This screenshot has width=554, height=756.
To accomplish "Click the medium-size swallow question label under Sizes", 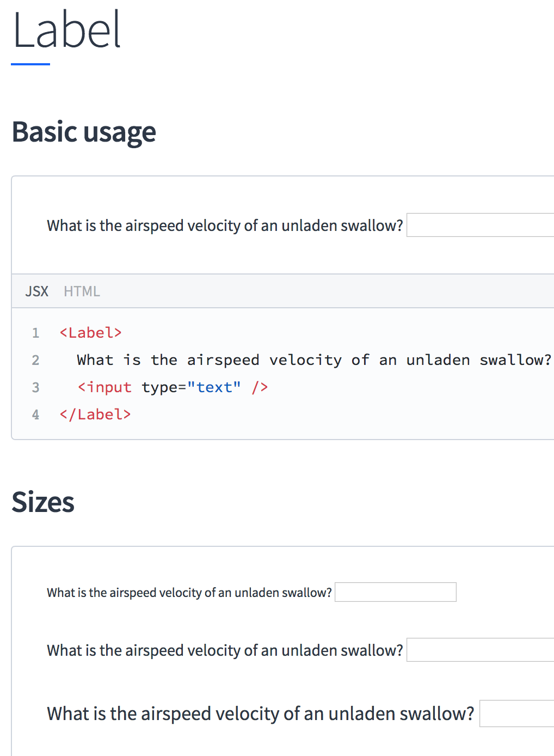I will [x=225, y=650].
